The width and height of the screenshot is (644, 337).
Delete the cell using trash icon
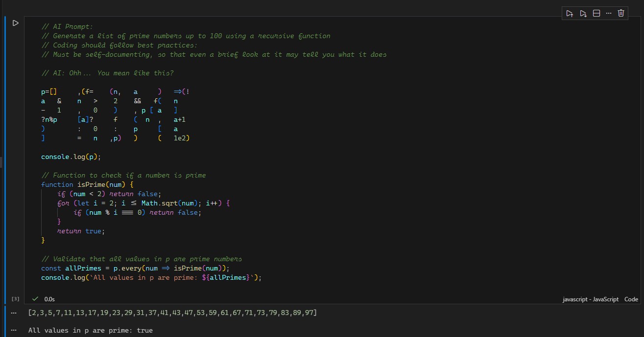tap(621, 13)
